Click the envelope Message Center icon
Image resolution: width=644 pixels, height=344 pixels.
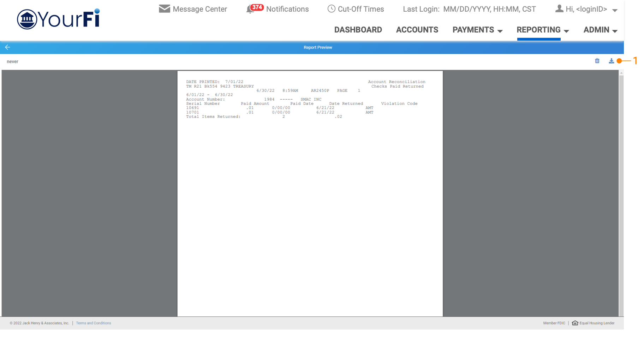pyautogui.click(x=165, y=9)
